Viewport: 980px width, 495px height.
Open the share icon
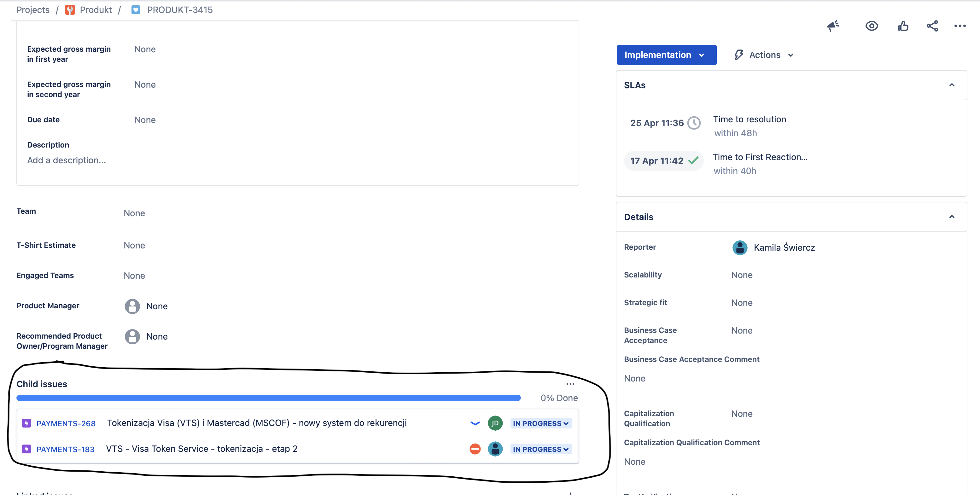(932, 26)
